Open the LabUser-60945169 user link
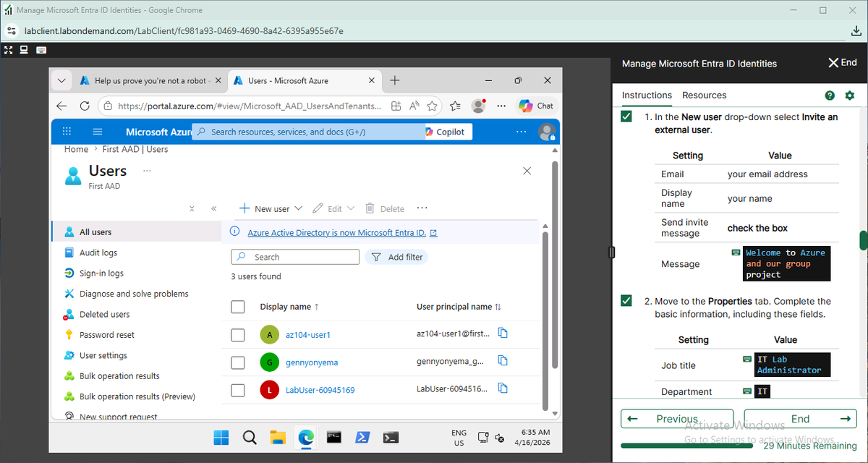Screen dimensions: 868x463 click(x=320, y=390)
